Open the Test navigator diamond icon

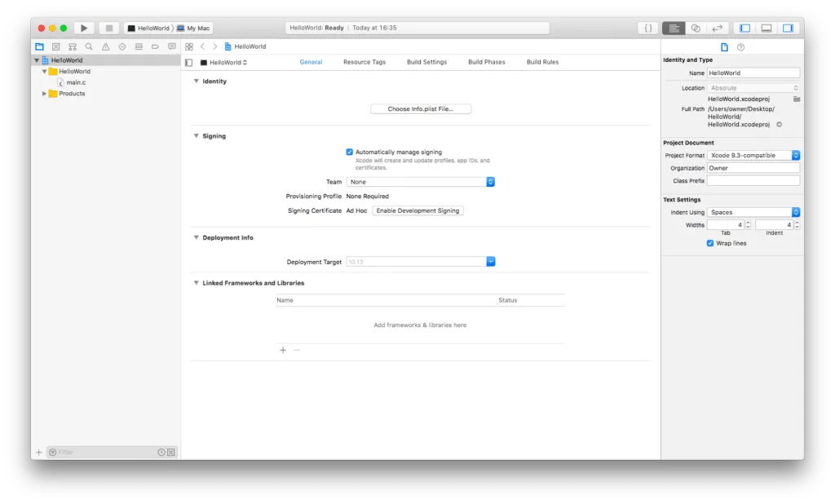122,46
